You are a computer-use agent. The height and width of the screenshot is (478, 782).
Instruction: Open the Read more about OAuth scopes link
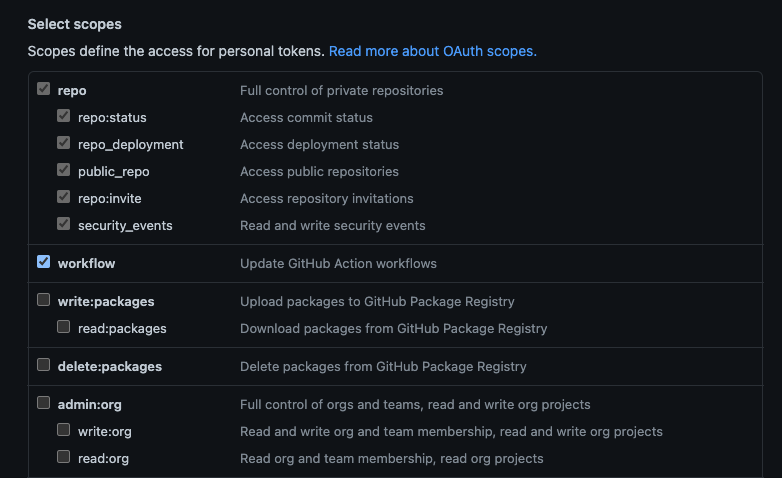(432, 51)
